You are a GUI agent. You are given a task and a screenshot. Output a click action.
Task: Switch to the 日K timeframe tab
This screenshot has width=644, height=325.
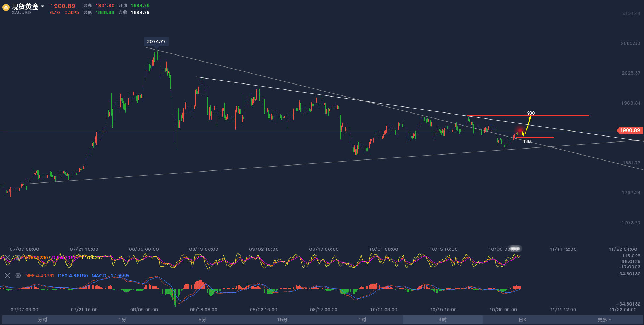(x=523, y=320)
